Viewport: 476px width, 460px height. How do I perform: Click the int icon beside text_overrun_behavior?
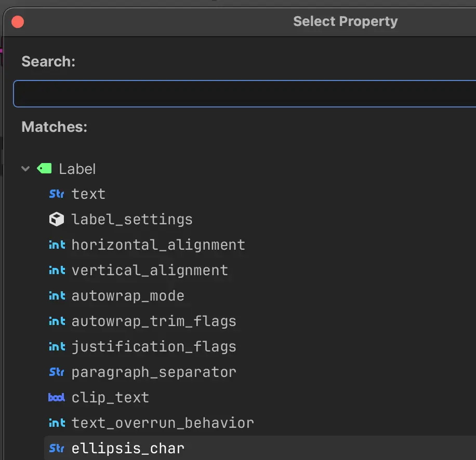tap(57, 423)
